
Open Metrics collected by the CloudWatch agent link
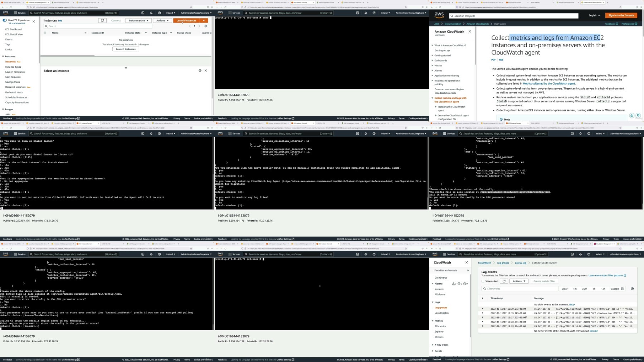click(x=549, y=83)
